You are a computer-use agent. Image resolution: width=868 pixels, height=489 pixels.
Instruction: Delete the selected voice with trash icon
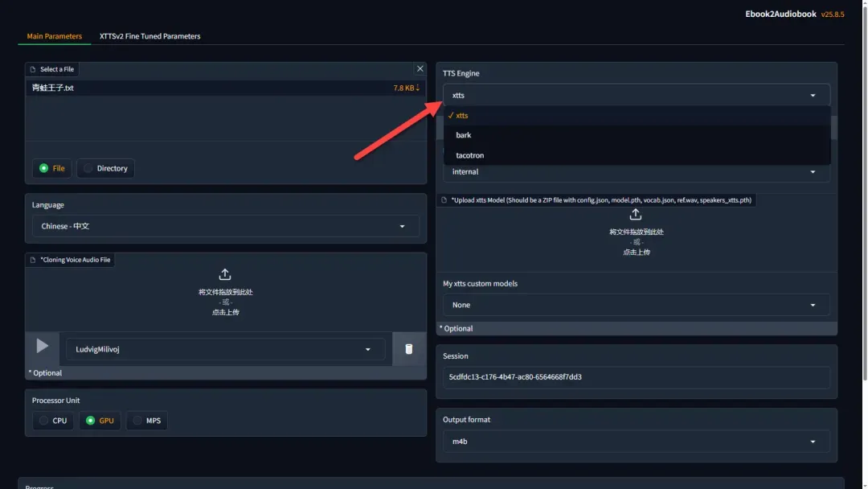(x=408, y=349)
